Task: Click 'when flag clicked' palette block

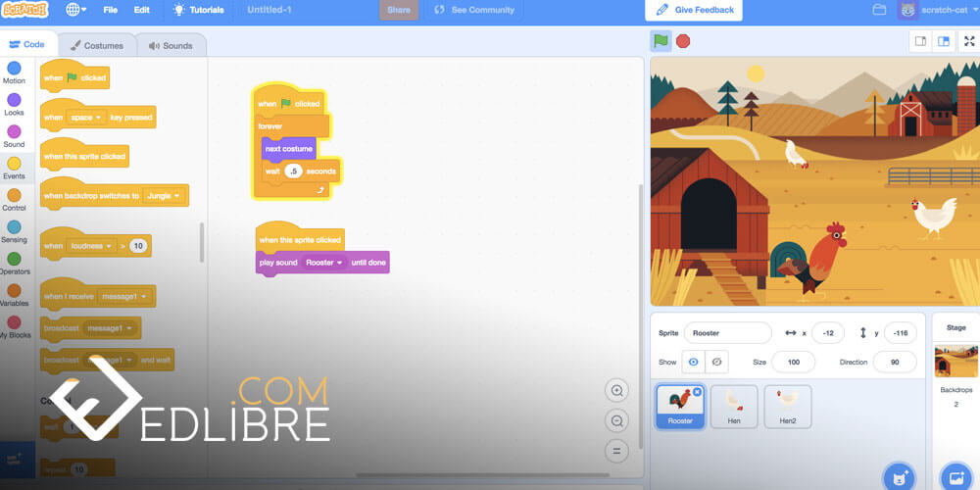Action: 74,76
